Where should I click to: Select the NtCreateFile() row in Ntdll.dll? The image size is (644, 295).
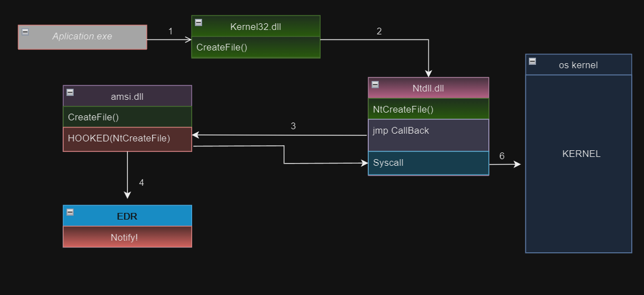pos(428,109)
